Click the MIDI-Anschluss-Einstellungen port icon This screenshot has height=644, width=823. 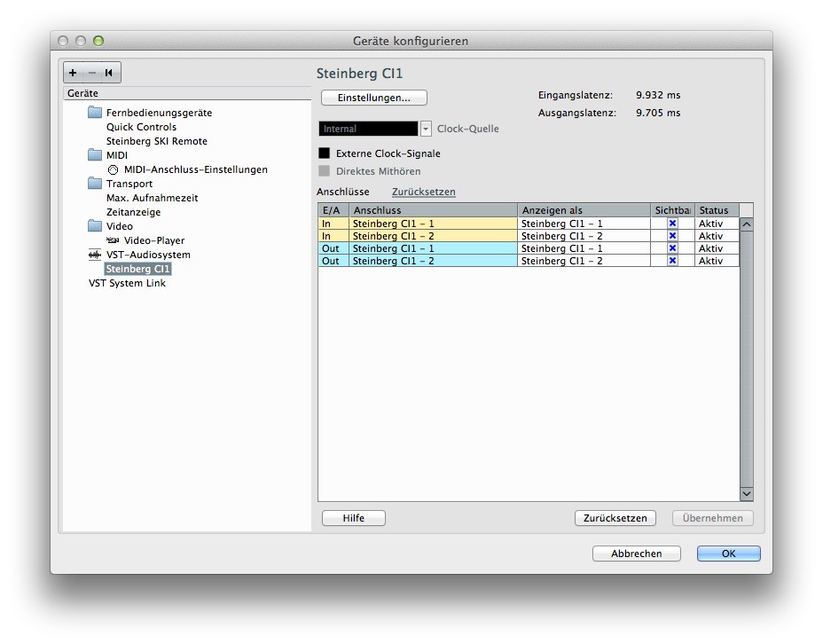point(113,169)
